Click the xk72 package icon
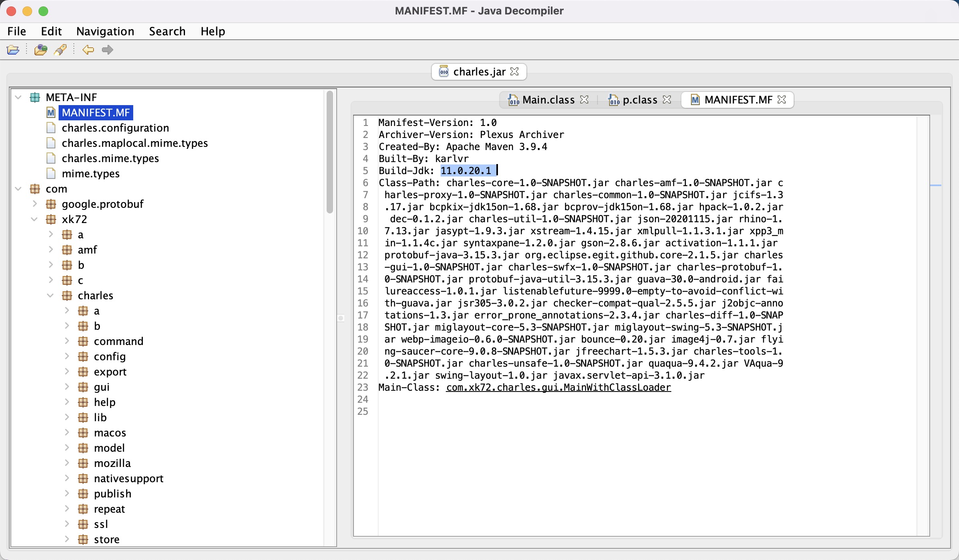959x560 pixels. (x=51, y=219)
